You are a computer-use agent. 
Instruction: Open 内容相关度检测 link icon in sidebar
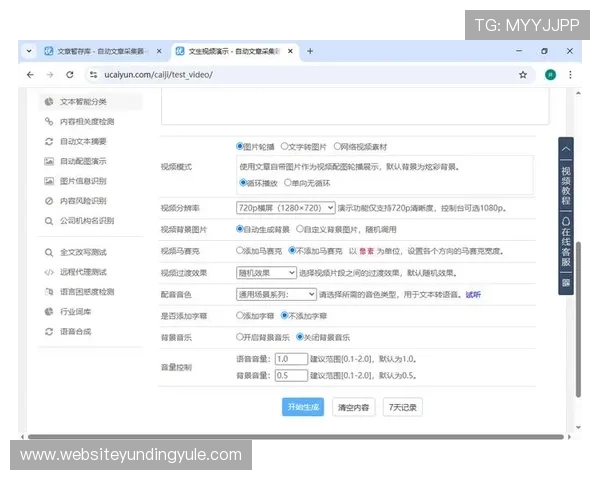point(49,121)
